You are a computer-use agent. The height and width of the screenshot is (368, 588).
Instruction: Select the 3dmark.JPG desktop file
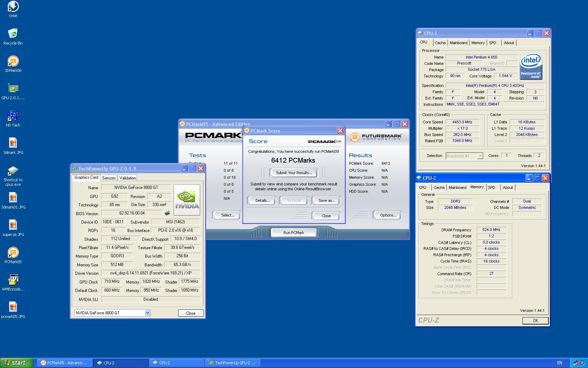(13, 146)
